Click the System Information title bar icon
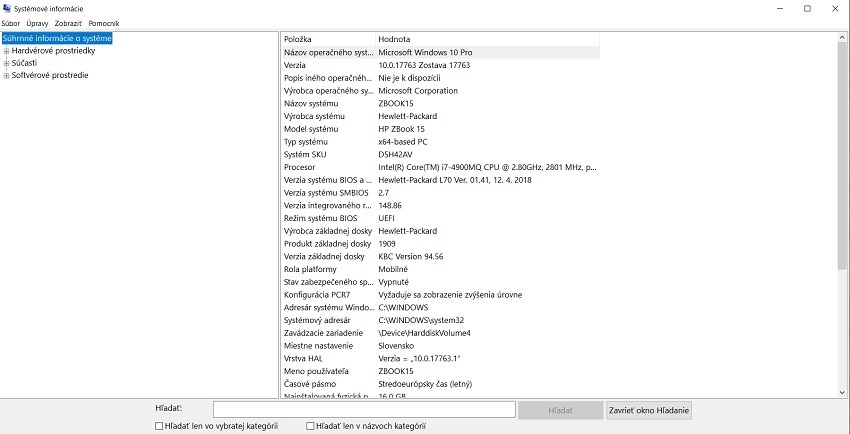 (8, 8)
